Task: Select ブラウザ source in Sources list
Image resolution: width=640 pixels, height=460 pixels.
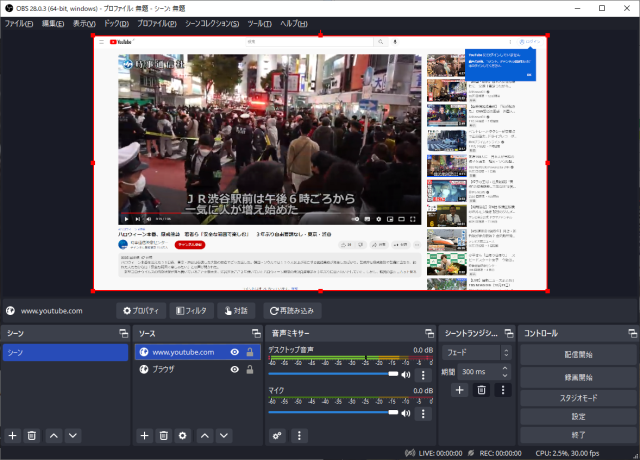Action: coord(198,369)
